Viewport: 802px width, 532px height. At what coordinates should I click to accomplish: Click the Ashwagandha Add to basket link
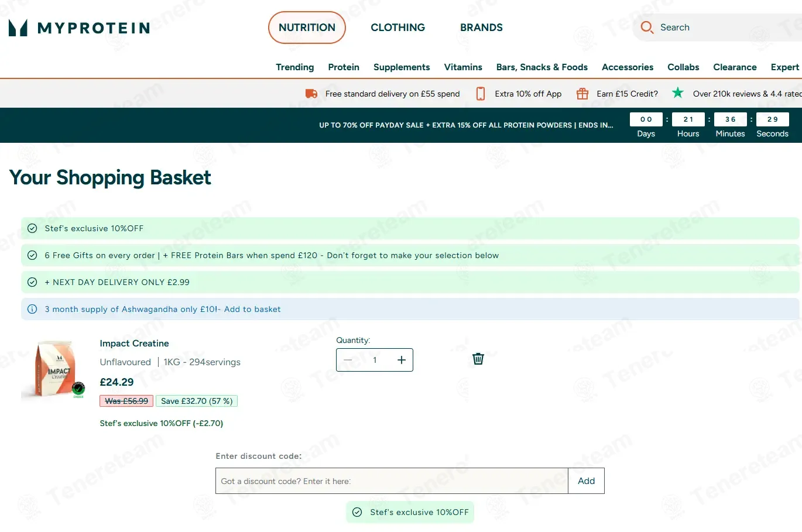tap(252, 309)
